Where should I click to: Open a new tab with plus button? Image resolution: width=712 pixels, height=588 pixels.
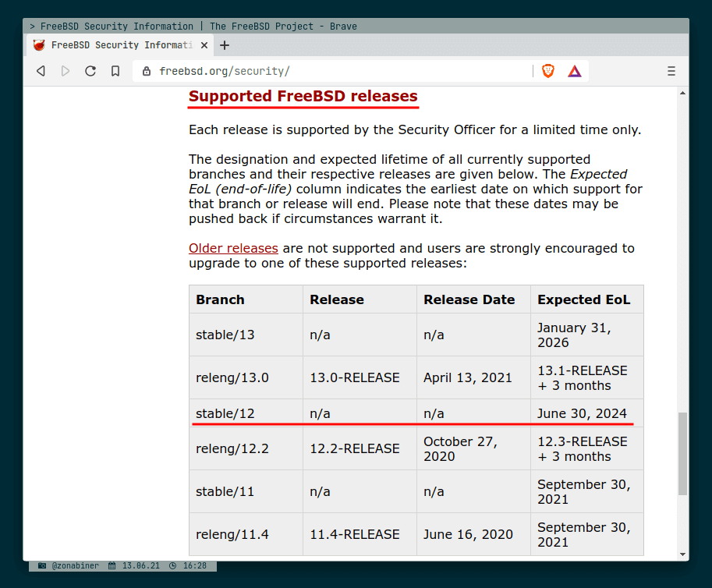pyautogui.click(x=225, y=45)
